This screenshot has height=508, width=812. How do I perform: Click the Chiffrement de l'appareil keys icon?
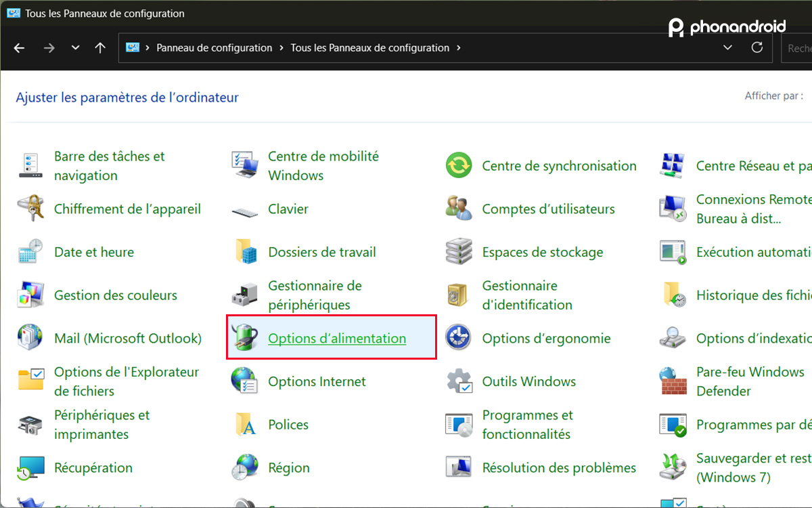(31, 209)
